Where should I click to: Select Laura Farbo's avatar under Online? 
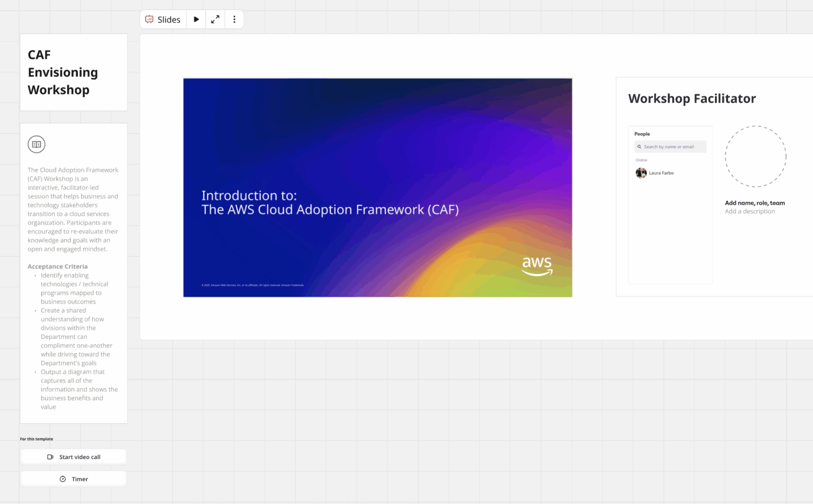(x=641, y=173)
